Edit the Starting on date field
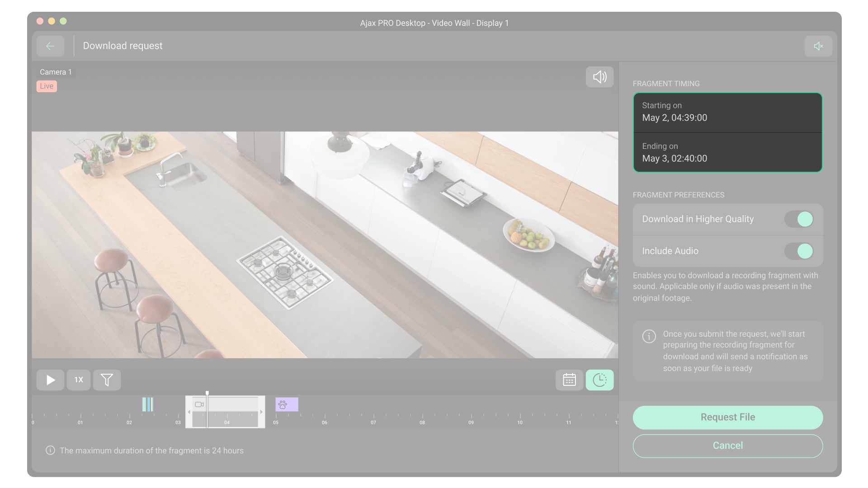The width and height of the screenshot is (868, 488). pyautogui.click(x=727, y=112)
